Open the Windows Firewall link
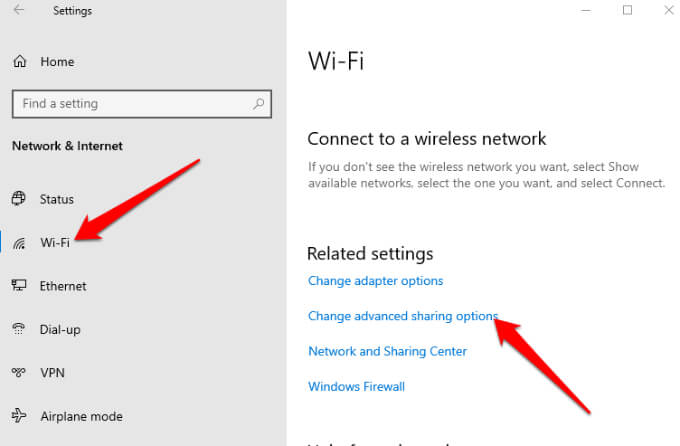 pos(356,386)
